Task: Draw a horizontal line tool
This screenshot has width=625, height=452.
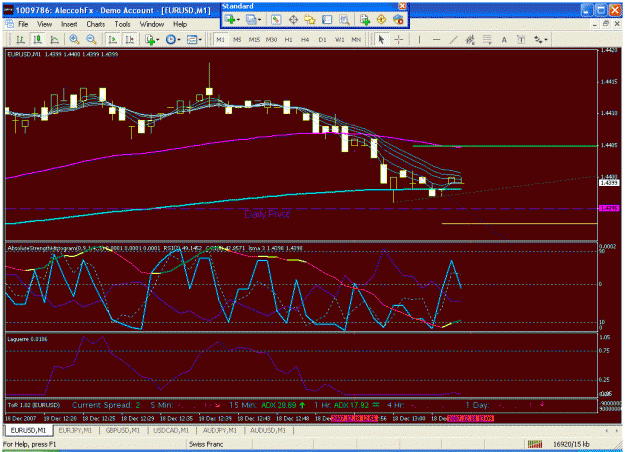Action: pos(436,39)
